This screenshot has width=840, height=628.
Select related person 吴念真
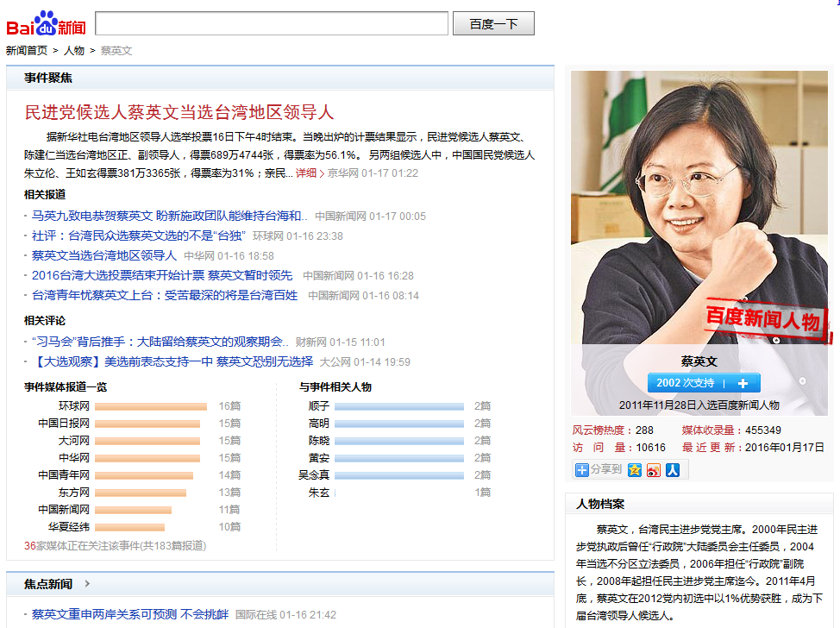point(314,474)
